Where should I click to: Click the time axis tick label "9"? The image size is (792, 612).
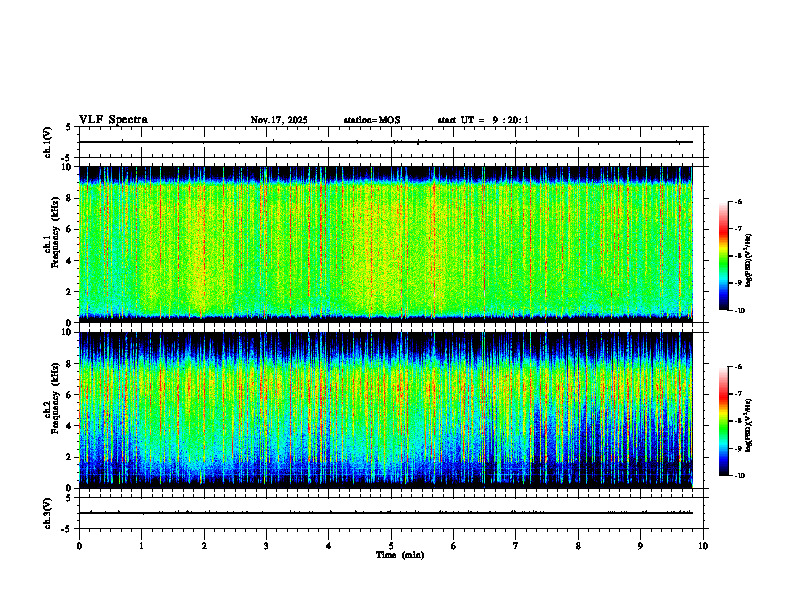[640, 546]
